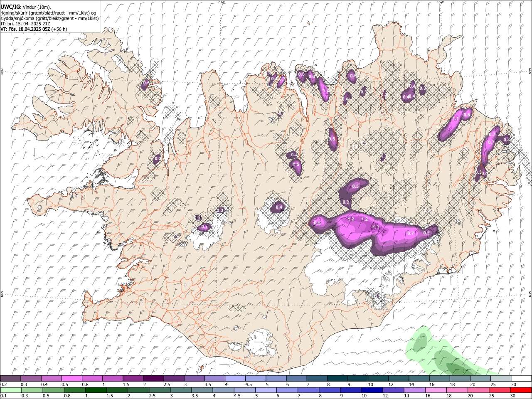Image resolution: width=532 pixels, height=399 pixels.
Task: Click the palest green 0.1–0.3 rain swatch
Action: coord(11,390)
